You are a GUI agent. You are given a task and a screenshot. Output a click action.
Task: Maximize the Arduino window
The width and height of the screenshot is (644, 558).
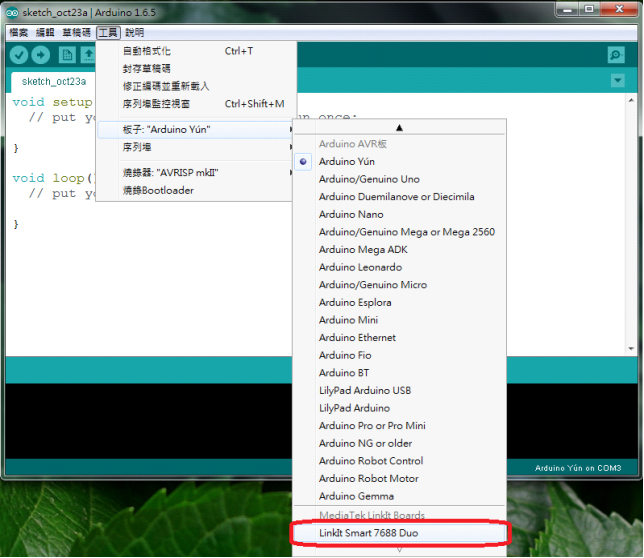click(x=589, y=9)
